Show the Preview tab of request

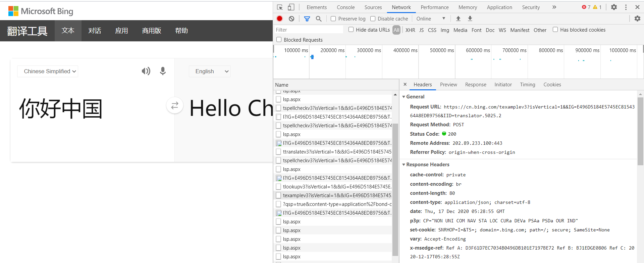point(448,85)
